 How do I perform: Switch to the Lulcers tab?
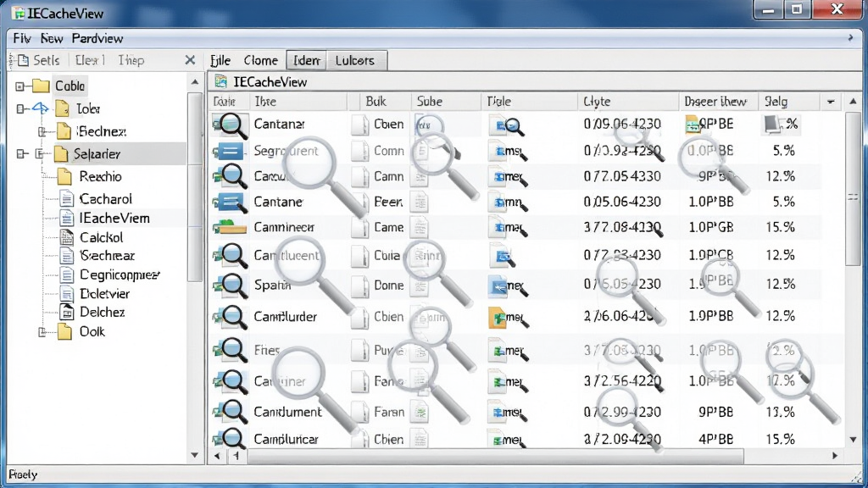tap(355, 60)
